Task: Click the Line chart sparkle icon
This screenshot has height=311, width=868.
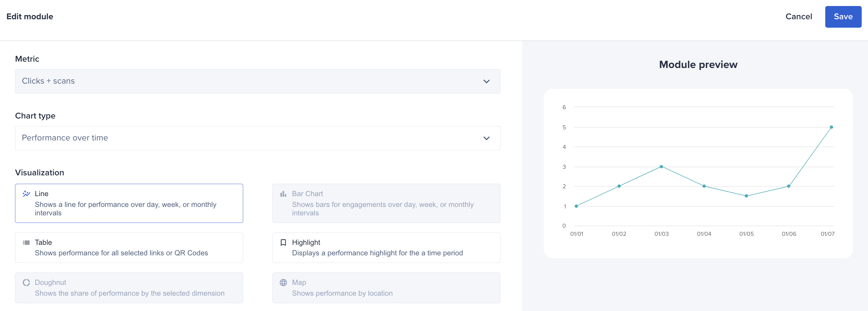Action: (26, 193)
